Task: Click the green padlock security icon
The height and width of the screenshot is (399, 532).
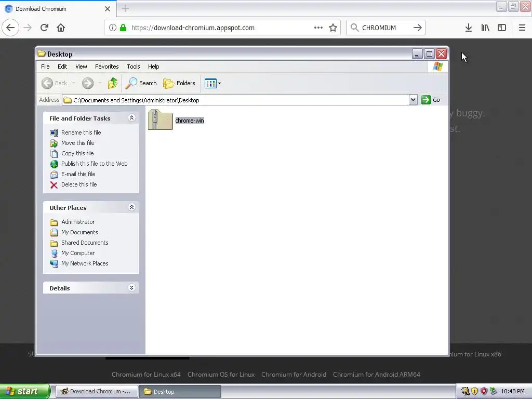Action: (x=123, y=28)
